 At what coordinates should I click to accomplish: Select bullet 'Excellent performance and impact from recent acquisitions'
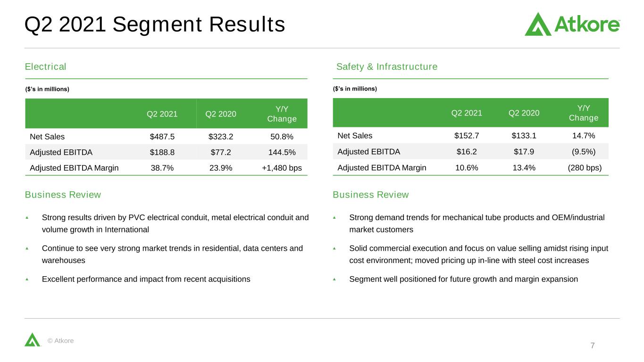[x=146, y=279]
